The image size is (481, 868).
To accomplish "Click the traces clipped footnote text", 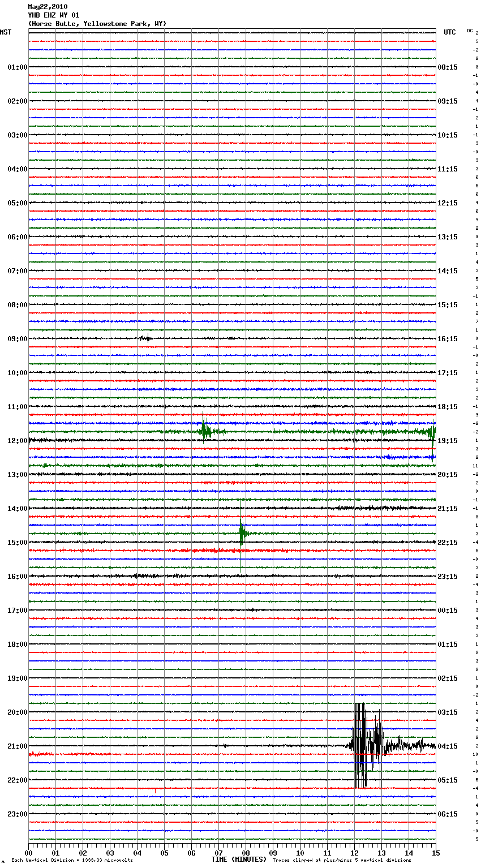I will [x=342, y=860].
